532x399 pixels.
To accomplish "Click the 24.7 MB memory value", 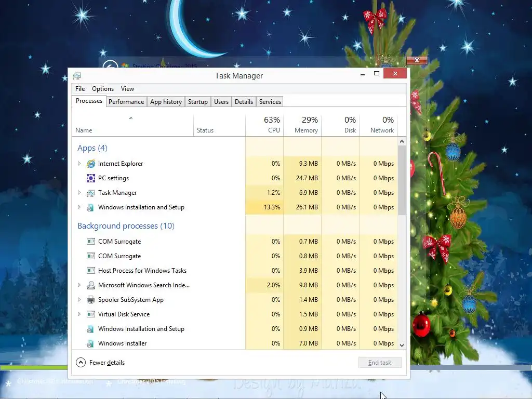I will (307, 178).
